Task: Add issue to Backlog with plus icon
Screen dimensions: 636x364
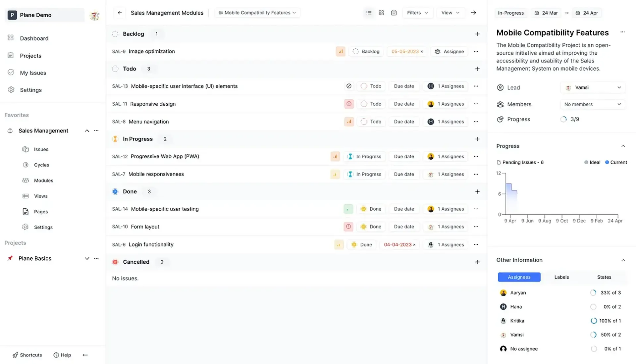Action: coord(477,34)
